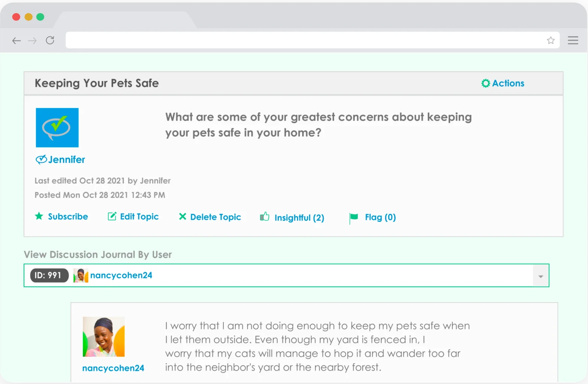This screenshot has height=384, width=588.
Task: Bookmark page using the star icon
Action: click(x=550, y=40)
